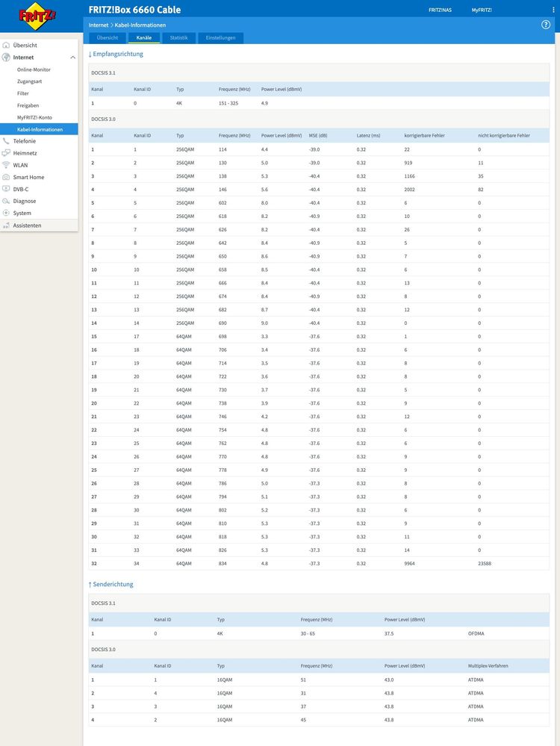Click the Internet globe icon in sidebar
Screen dimensions: 560x746
click(6, 57)
